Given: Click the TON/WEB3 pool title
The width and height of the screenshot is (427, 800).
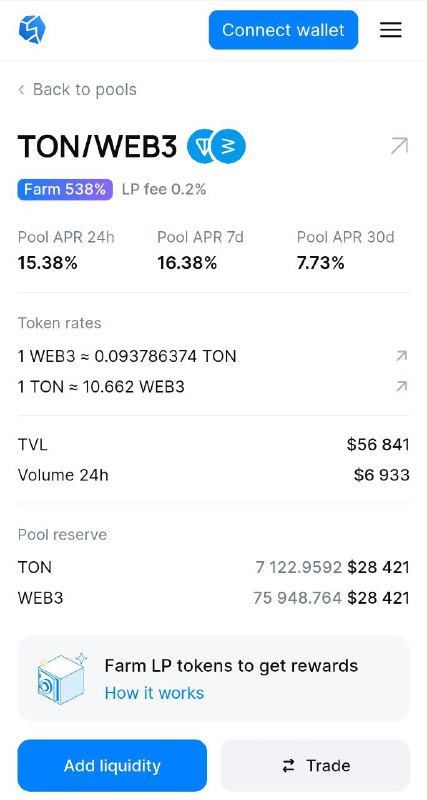Looking at the screenshot, I should (97, 146).
